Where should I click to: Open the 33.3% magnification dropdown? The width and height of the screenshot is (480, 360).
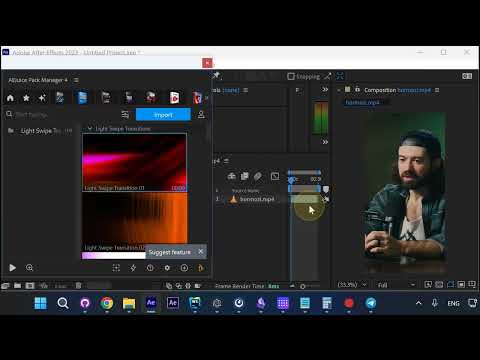click(x=353, y=285)
